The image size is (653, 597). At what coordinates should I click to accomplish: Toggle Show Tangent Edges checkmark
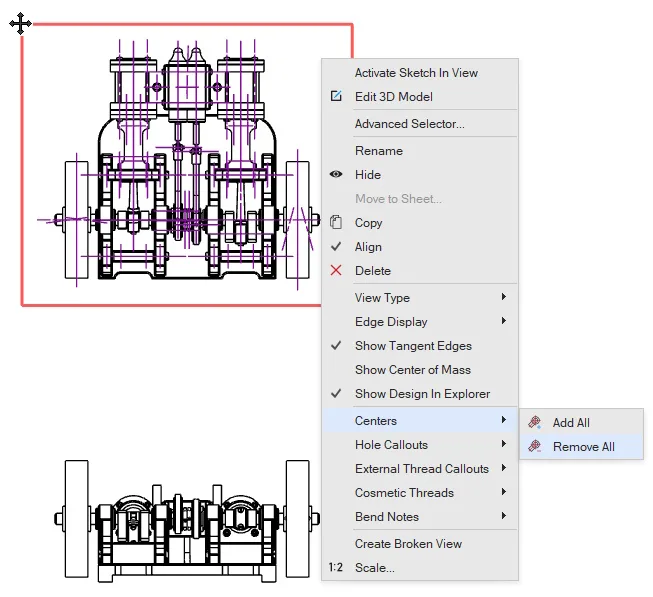coord(336,346)
